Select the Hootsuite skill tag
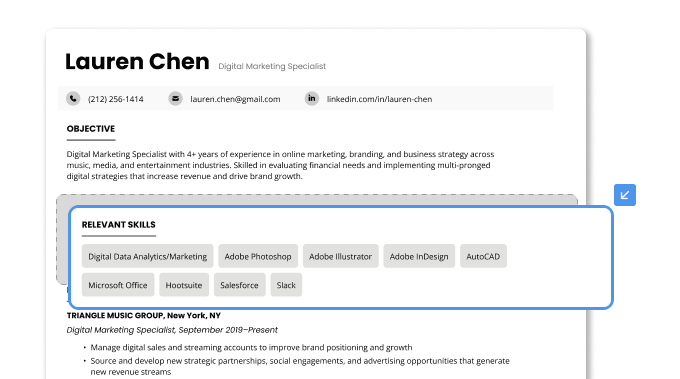Image resolution: width=680 pixels, height=379 pixels. click(184, 284)
